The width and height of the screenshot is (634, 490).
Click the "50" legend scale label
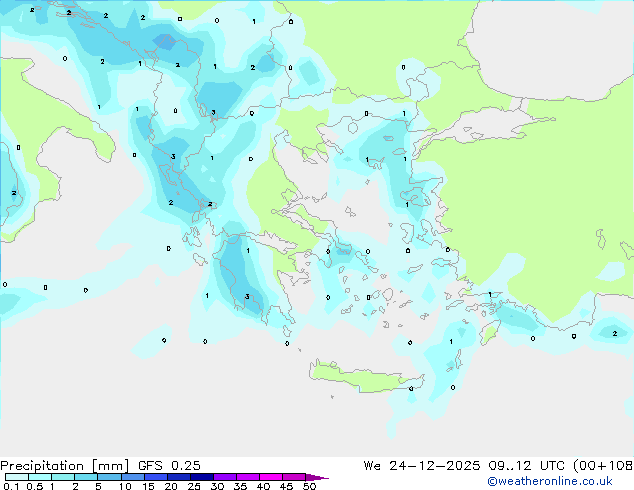(309, 486)
